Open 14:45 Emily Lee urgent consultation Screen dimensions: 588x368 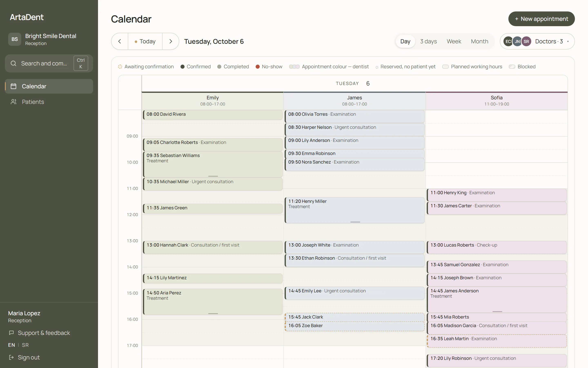[x=354, y=293]
